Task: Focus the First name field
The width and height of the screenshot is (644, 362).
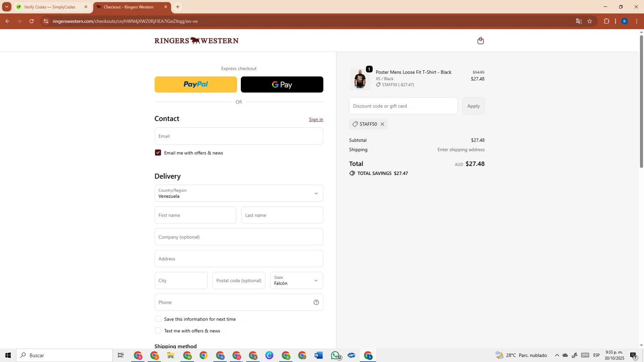Action: [195, 215]
